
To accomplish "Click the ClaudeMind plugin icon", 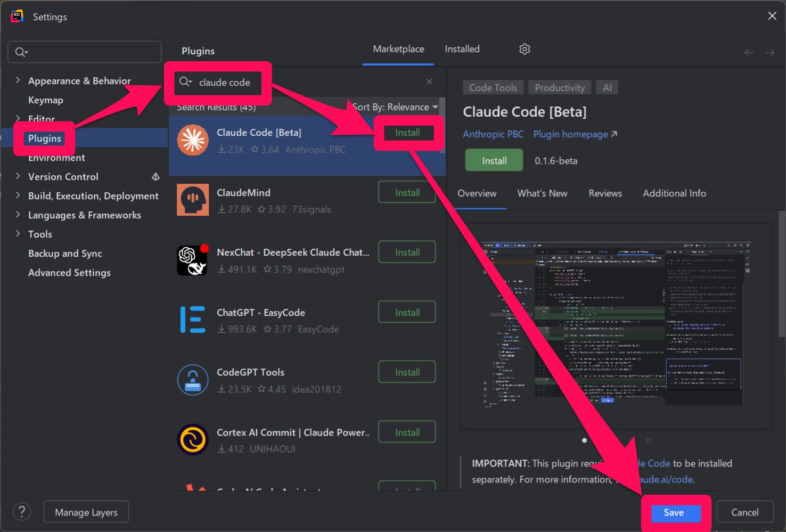I will pyautogui.click(x=192, y=200).
